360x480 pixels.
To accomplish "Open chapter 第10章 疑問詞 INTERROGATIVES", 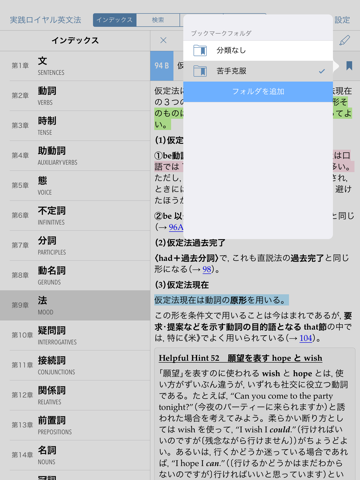I will [x=75, y=335].
